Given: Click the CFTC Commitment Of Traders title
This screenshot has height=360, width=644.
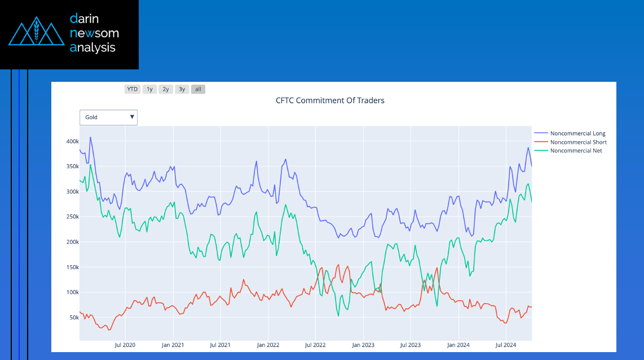Looking at the screenshot, I should [330, 100].
